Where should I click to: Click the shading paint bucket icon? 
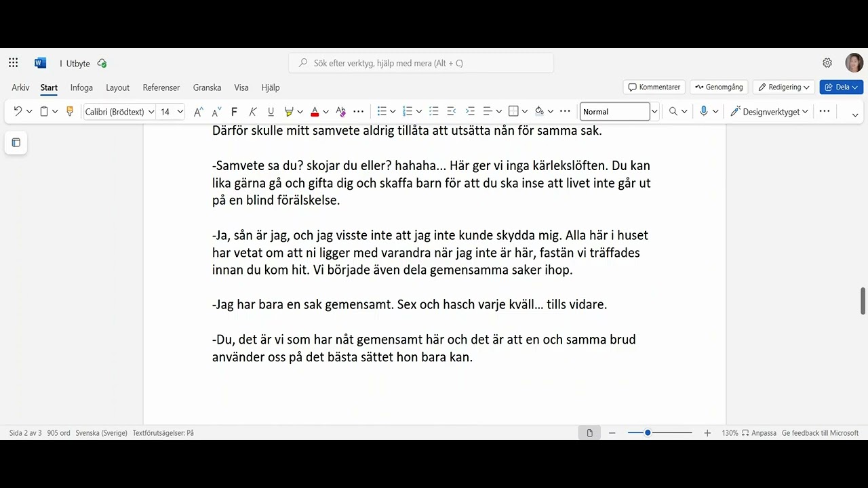pyautogui.click(x=539, y=112)
